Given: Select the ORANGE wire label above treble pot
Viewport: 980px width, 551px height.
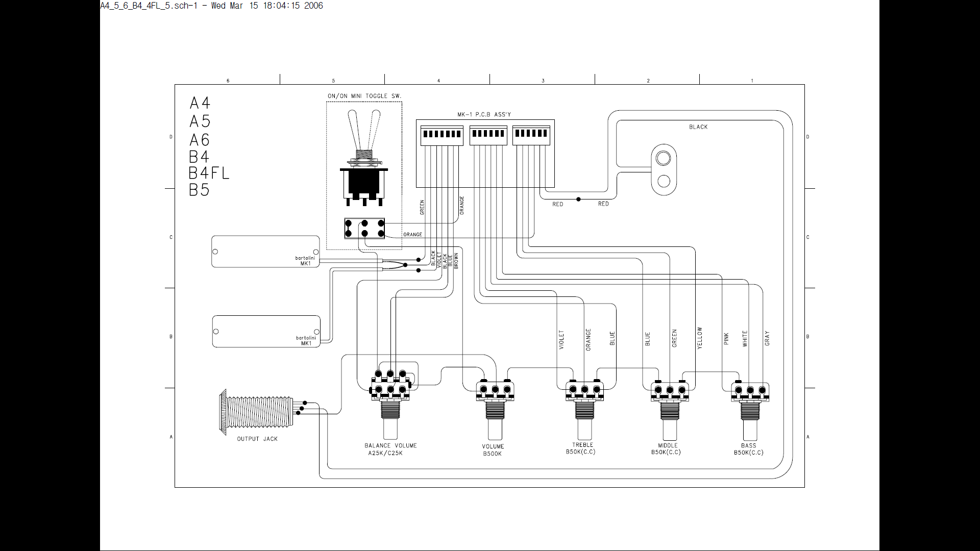Looking at the screenshot, I should click(x=588, y=339).
